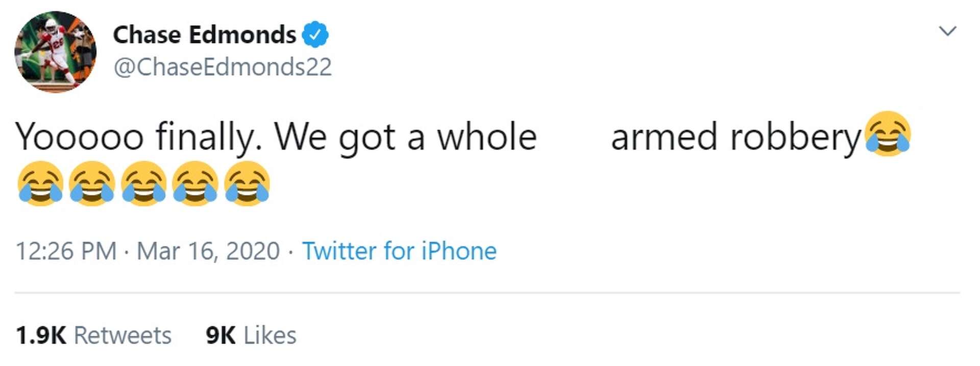Click the laughing emoji after "robbery"

888,134
